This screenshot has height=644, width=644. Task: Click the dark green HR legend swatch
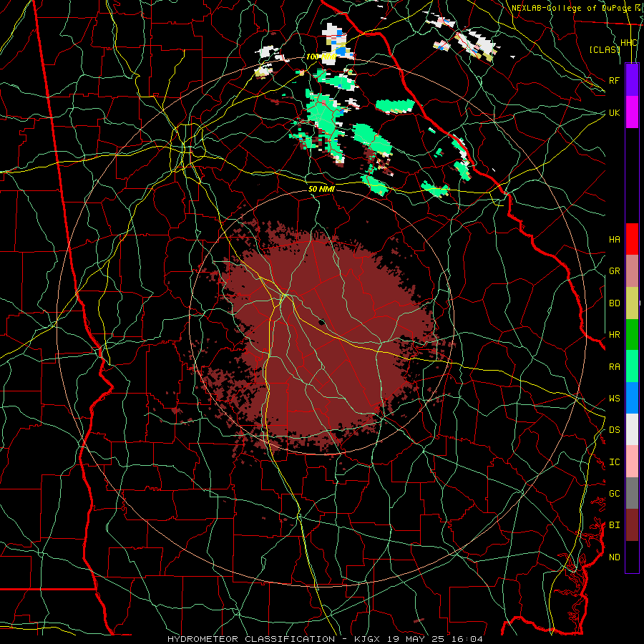[x=632, y=334]
